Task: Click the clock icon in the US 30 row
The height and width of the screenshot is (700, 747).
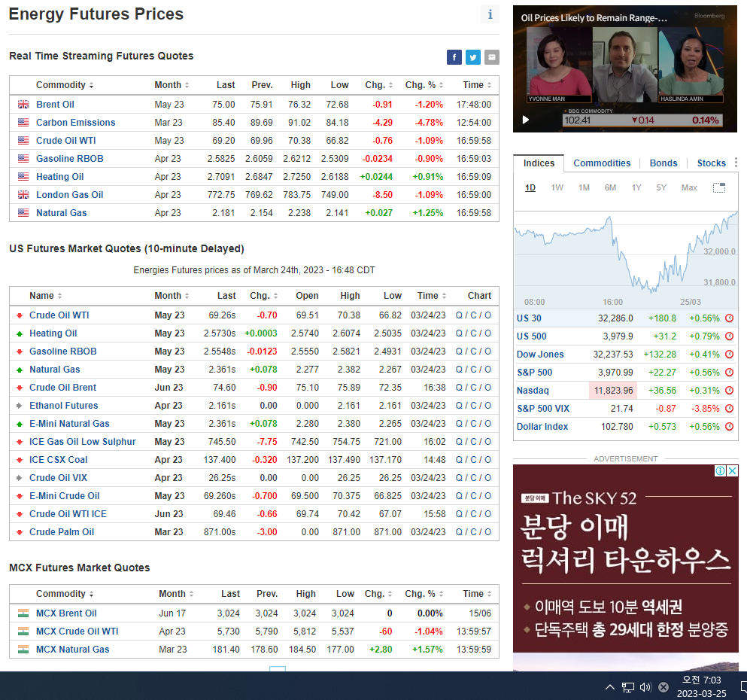Action: point(730,318)
